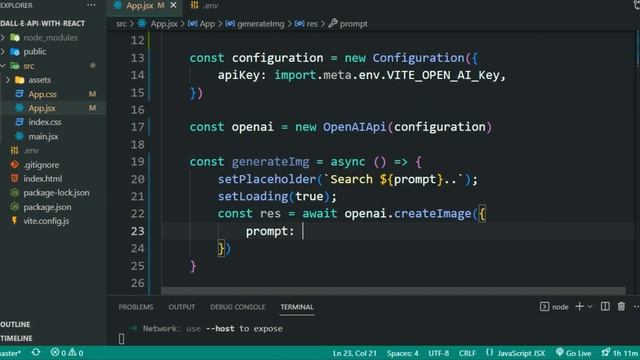Image resolution: width=640 pixels, height=360 pixels.
Task: Click the 1h 11m time tracker
Action: click(620, 353)
